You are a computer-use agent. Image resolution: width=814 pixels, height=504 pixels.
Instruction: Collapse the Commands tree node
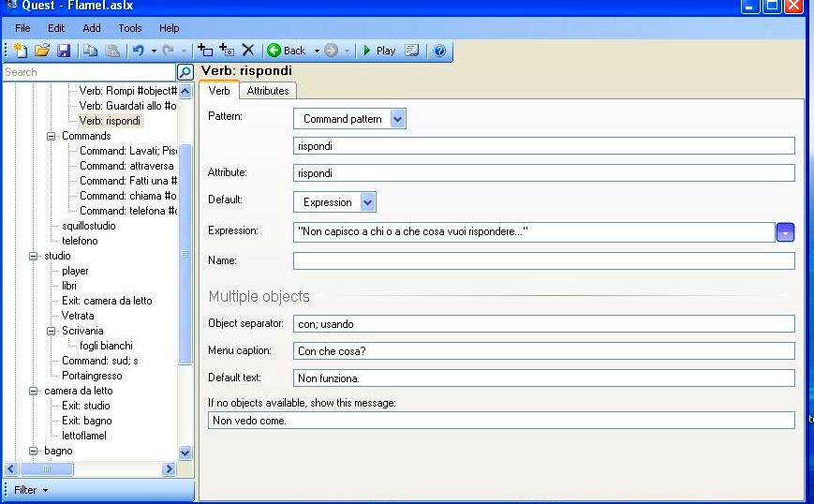[52, 136]
